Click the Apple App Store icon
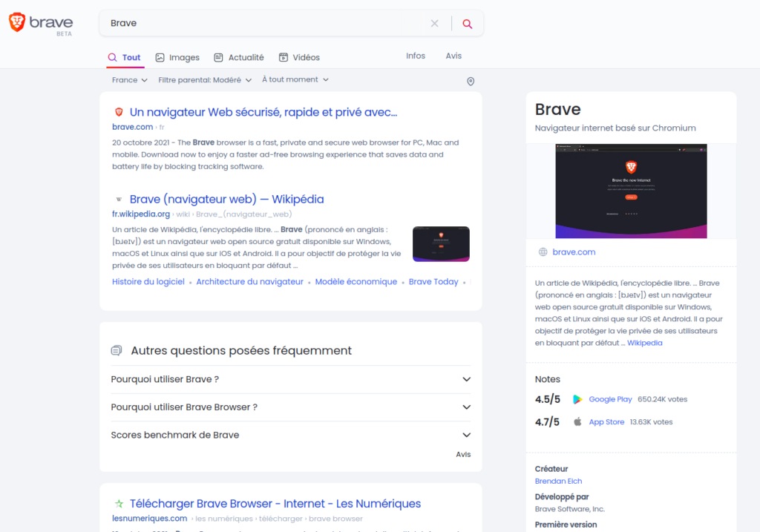The height and width of the screenshot is (532, 760). coord(577,421)
